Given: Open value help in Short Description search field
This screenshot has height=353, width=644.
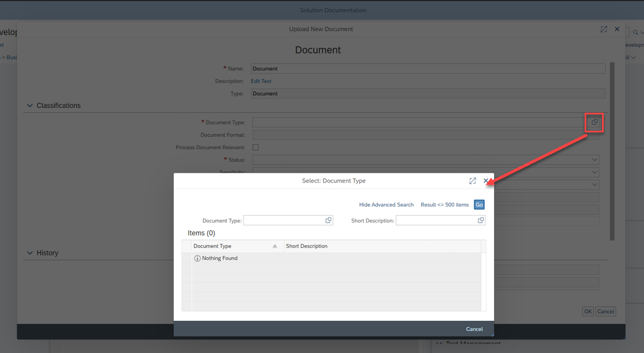Looking at the screenshot, I should (x=481, y=221).
